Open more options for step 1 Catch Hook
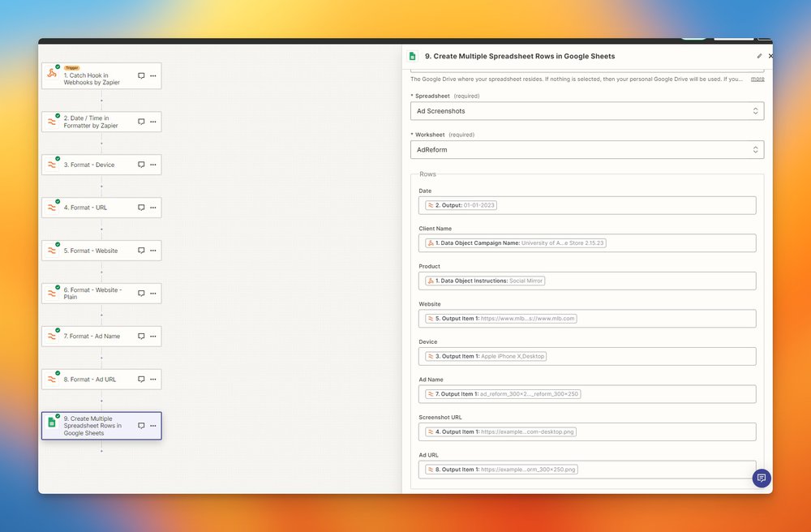The width and height of the screenshot is (811, 532). [x=153, y=75]
